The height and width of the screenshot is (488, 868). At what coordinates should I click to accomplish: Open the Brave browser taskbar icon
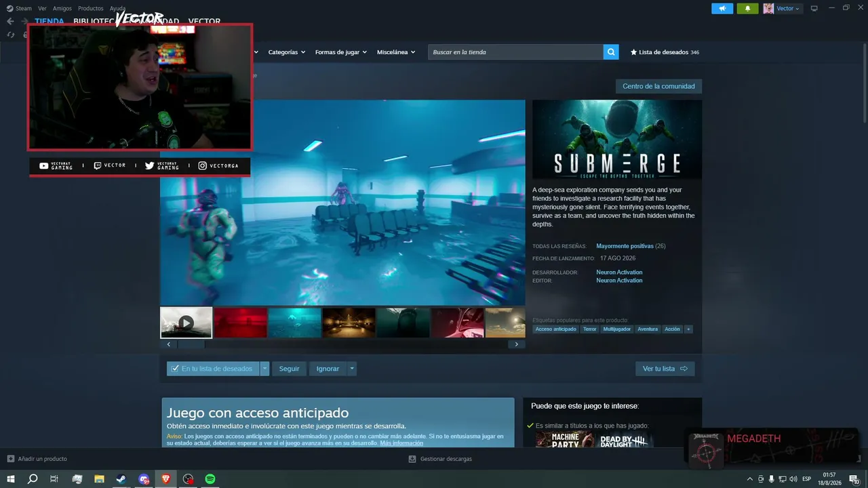pyautogui.click(x=166, y=479)
